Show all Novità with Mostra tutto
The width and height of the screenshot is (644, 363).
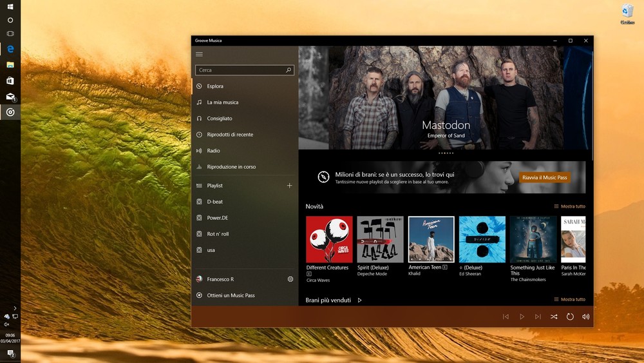click(570, 206)
